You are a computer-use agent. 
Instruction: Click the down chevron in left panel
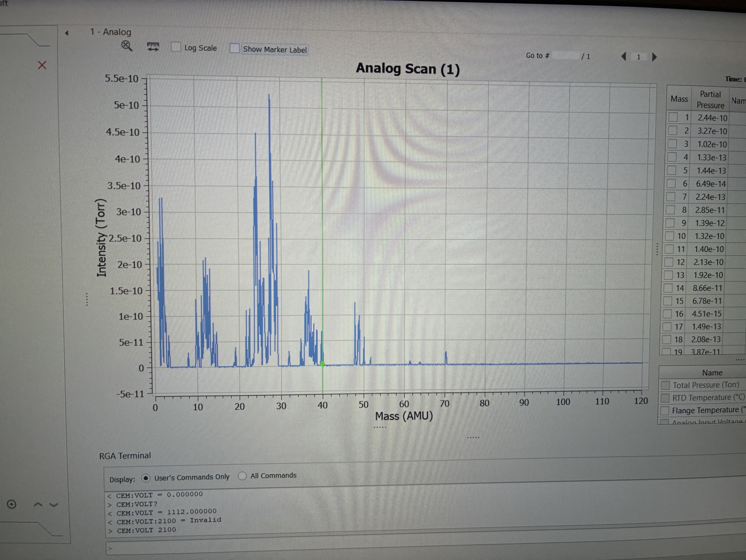(54, 505)
